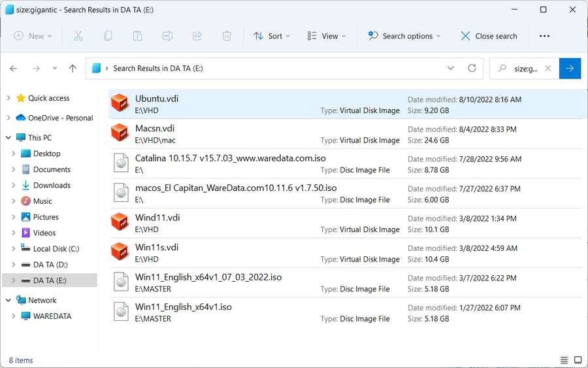Click the Wind11.vdi file icon
Viewport: 588px width, 368px height.
pos(120,222)
